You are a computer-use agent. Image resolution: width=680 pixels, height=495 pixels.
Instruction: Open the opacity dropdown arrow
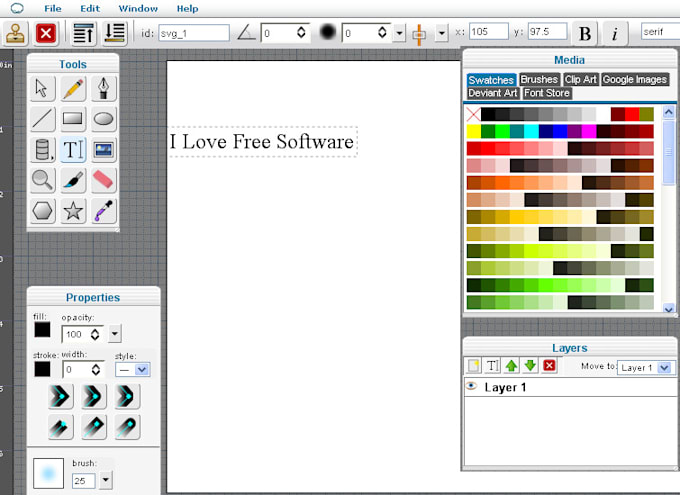115,334
